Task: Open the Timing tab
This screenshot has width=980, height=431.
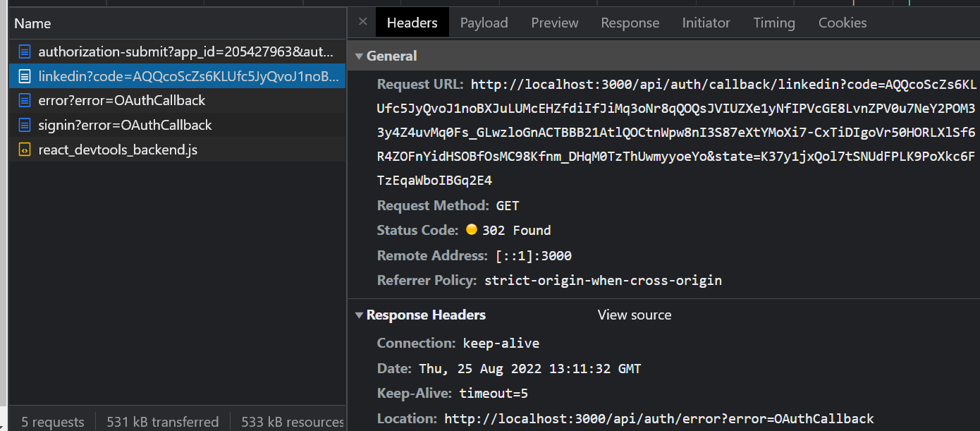Action: point(773,22)
